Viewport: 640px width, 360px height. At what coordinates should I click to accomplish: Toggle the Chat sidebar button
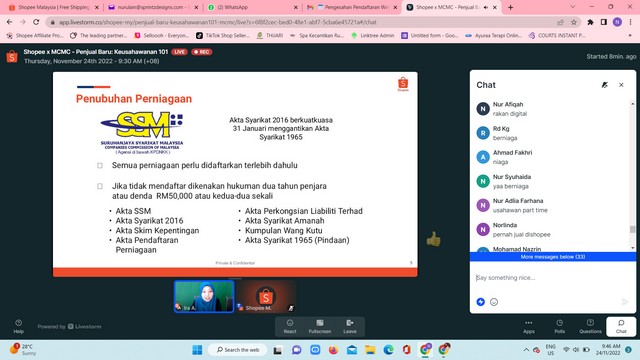[x=621, y=327]
